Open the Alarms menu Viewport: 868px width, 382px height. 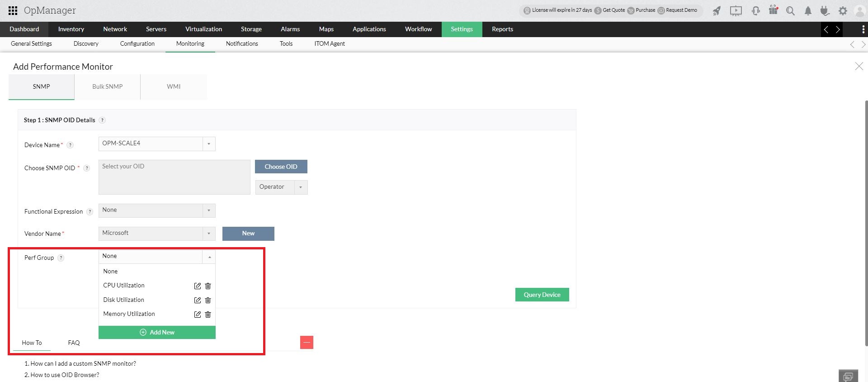click(x=290, y=29)
